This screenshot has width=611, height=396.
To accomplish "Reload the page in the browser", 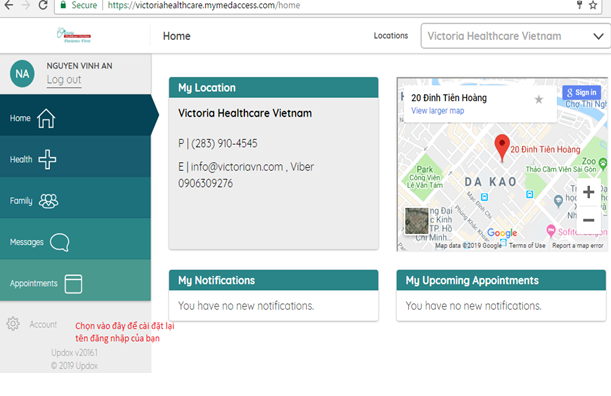I will [x=43, y=5].
